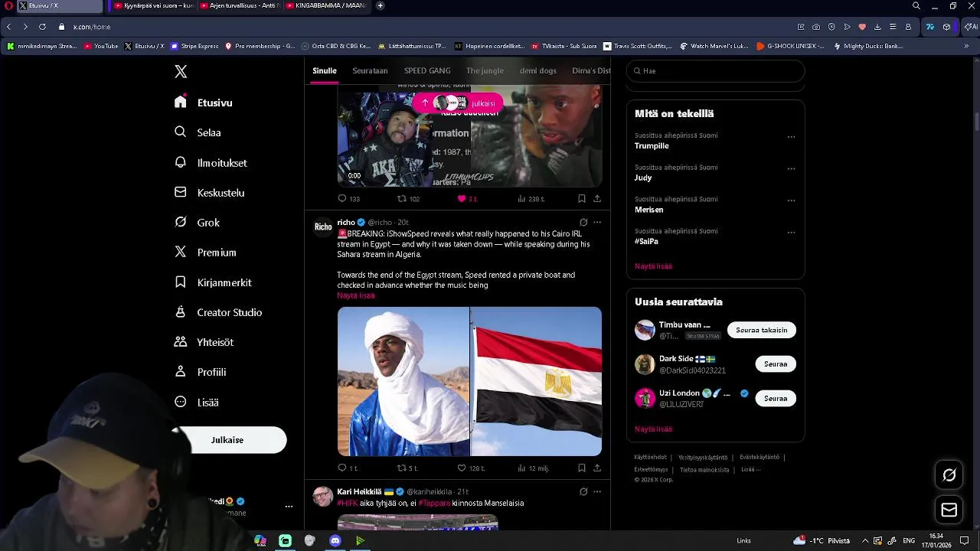
Task: Repost richo post (5 t.)
Action: [407, 468]
